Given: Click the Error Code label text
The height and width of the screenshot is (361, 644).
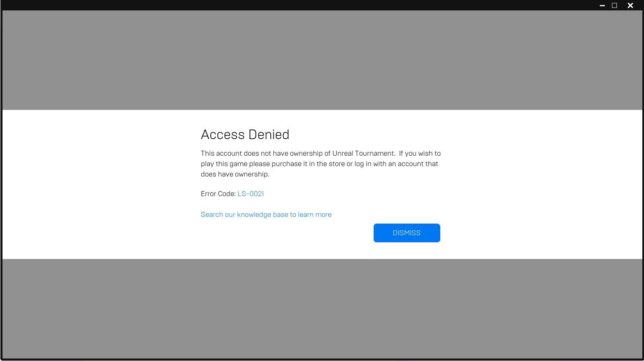Looking at the screenshot, I should pos(218,194).
